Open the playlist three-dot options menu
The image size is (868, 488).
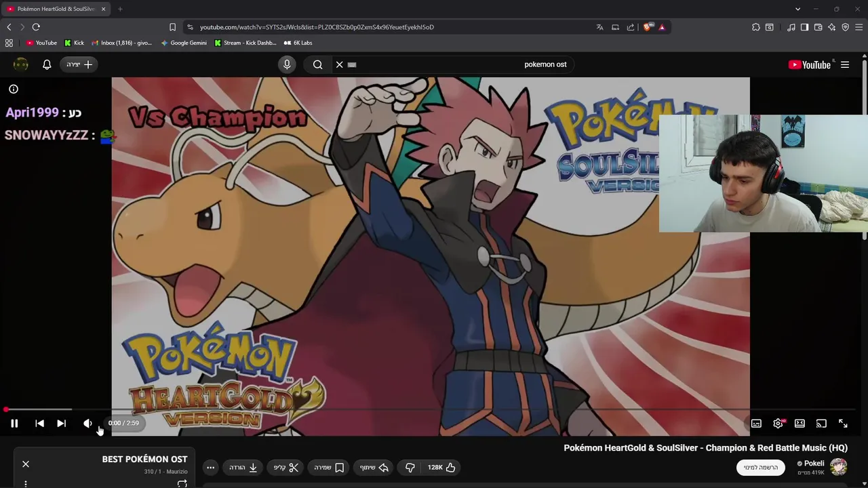coord(26,484)
